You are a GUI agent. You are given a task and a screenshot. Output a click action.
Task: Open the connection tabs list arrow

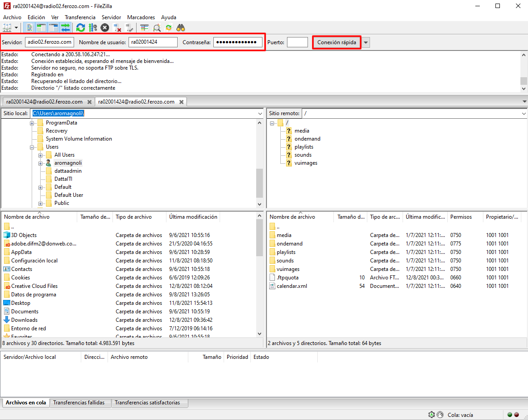524,101
